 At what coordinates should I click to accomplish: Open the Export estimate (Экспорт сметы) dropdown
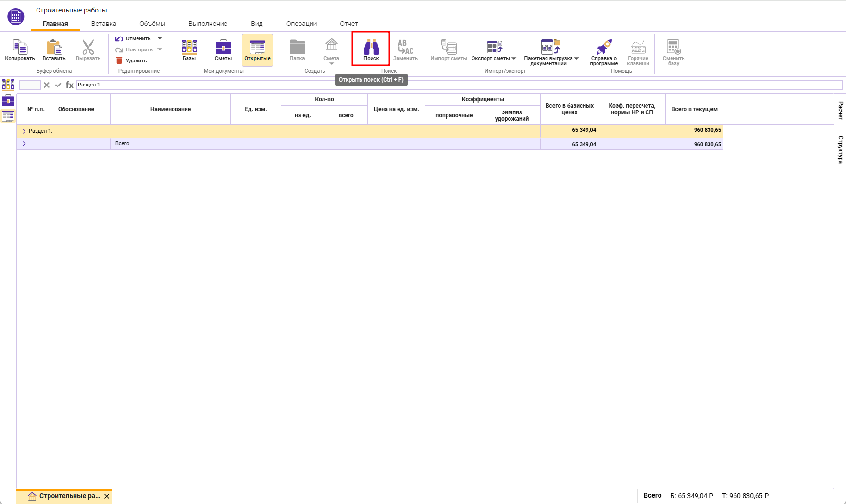[514, 59]
